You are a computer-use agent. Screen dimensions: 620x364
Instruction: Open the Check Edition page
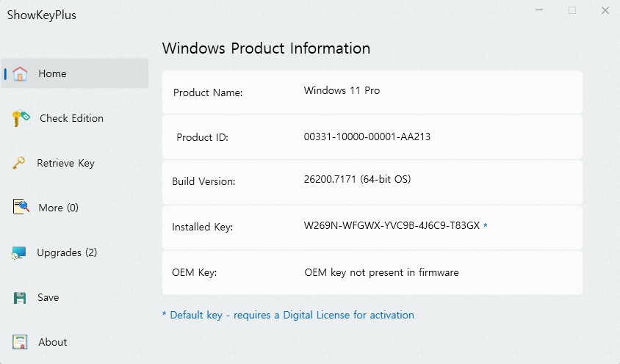click(71, 118)
